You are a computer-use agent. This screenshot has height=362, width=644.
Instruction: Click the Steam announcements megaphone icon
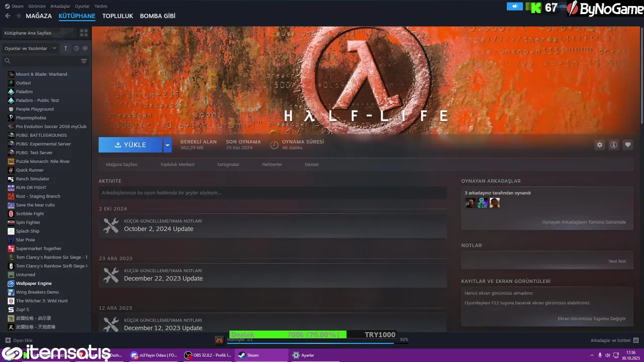coord(515,7)
